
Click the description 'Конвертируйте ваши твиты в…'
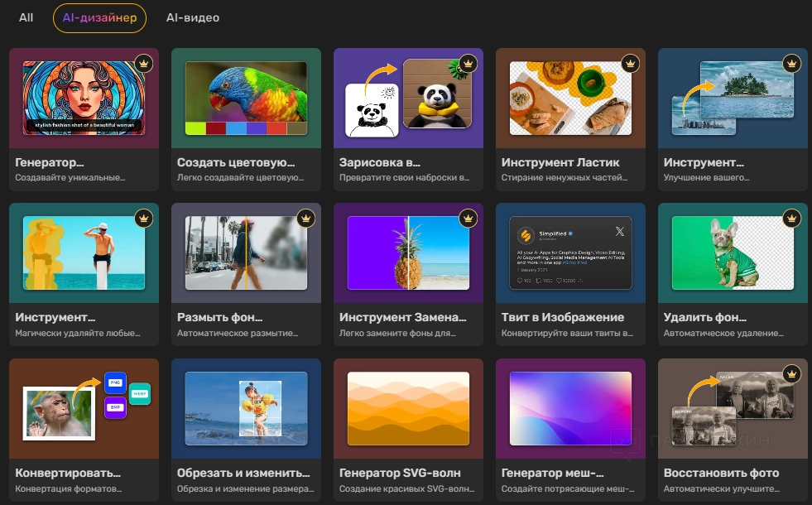click(x=567, y=333)
